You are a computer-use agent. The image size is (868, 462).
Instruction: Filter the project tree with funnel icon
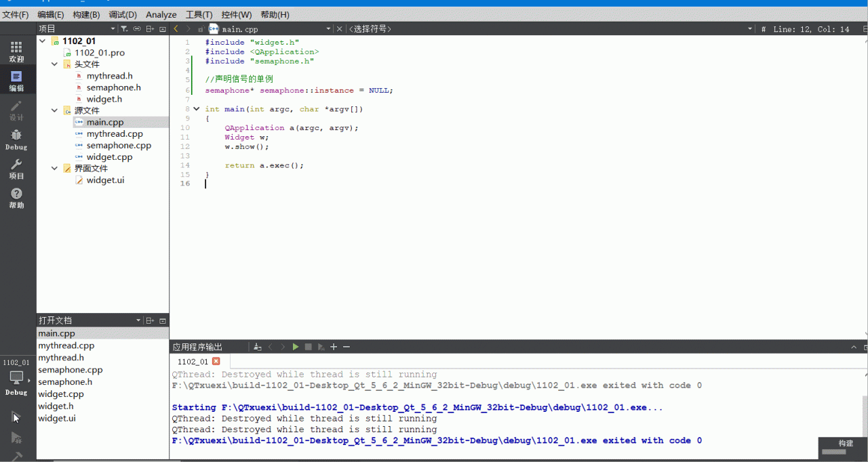pos(124,29)
